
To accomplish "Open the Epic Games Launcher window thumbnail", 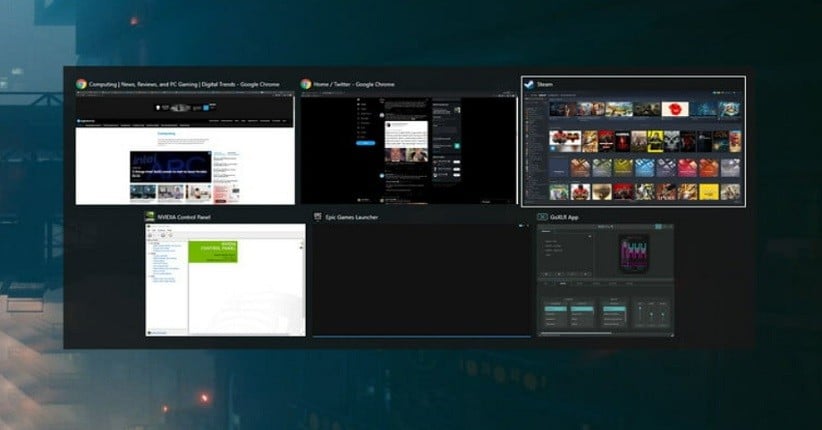I will pyautogui.click(x=421, y=280).
